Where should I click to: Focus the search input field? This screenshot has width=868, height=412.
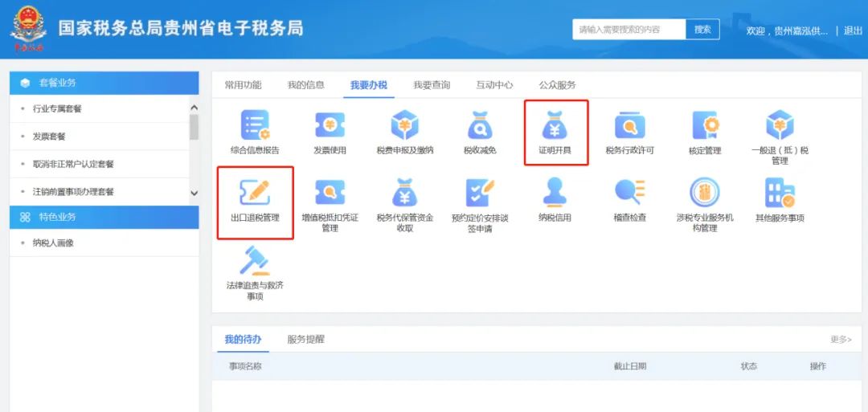pyautogui.click(x=629, y=29)
